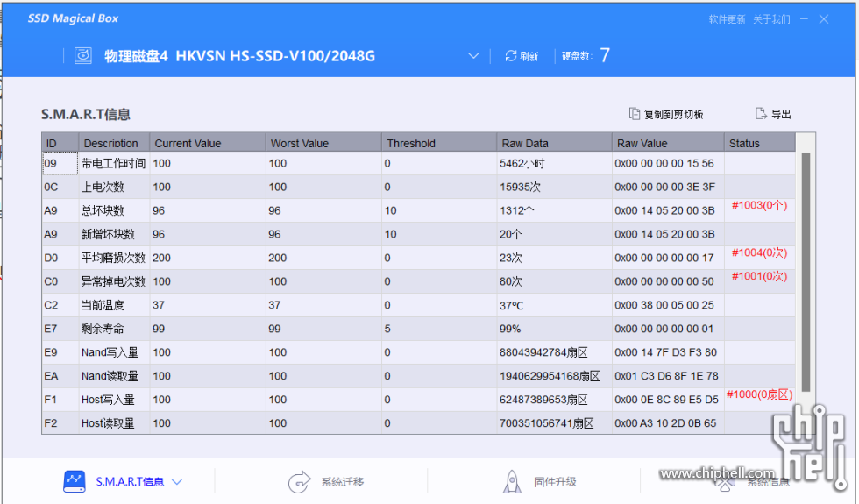Click the 软件更新 link
This screenshot has width=859, height=504.
point(727,19)
